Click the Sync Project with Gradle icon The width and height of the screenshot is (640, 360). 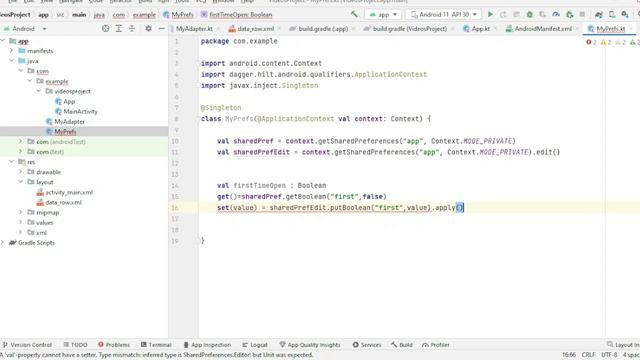tap(599, 14)
